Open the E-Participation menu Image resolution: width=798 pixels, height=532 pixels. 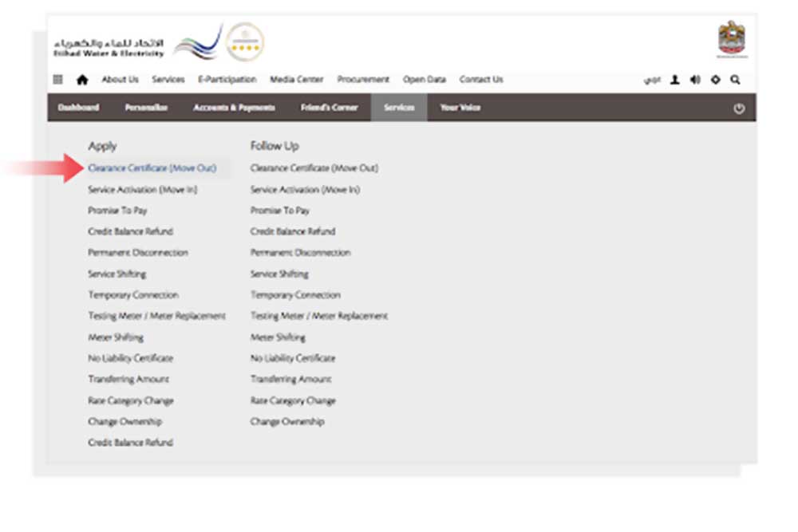point(227,79)
